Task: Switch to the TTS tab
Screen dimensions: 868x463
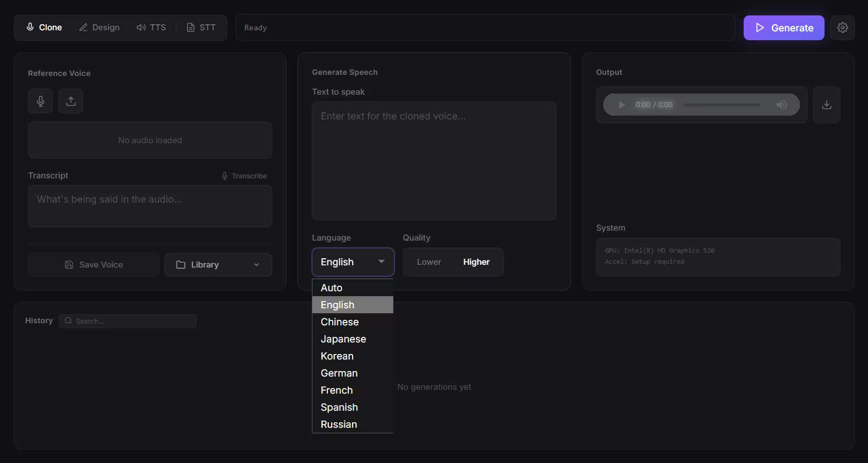Action: pos(151,28)
